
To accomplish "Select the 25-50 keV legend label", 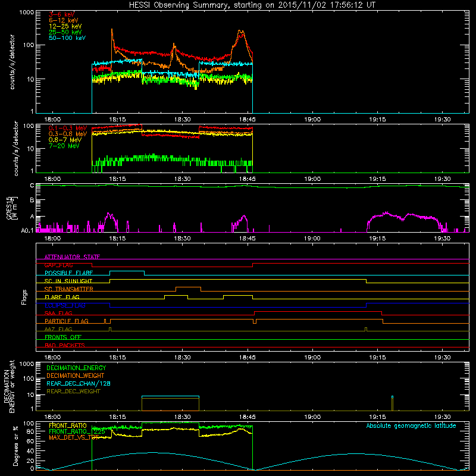I will point(65,32).
